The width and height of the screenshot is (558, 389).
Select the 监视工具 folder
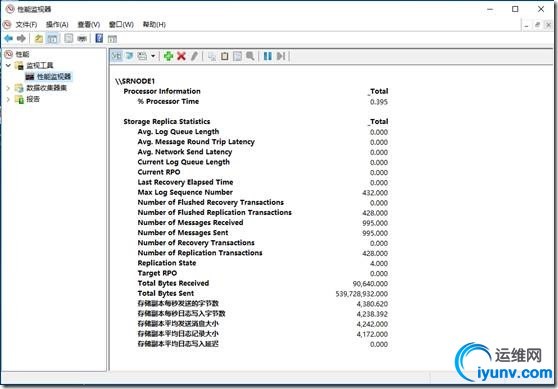(x=40, y=65)
